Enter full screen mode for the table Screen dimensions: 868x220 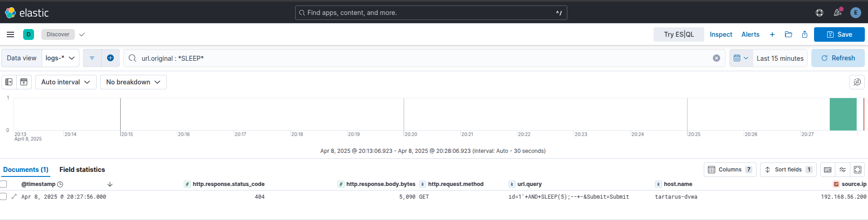[x=857, y=170]
